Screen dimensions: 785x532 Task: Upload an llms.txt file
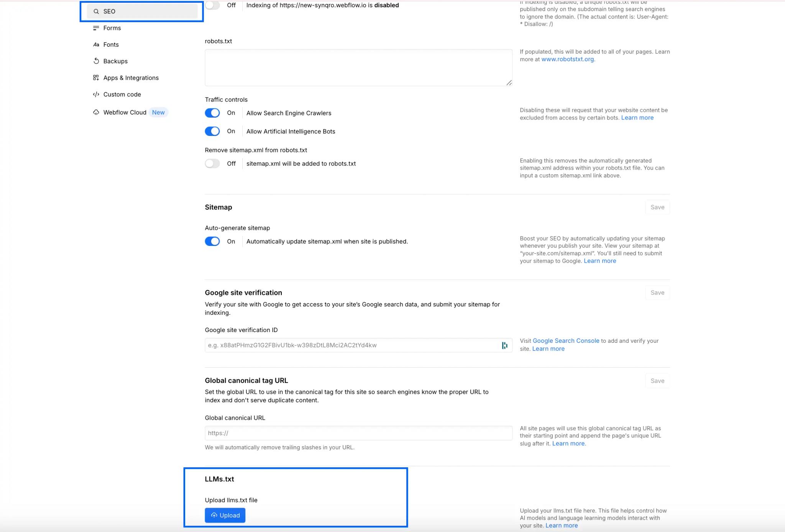tap(225, 515)
